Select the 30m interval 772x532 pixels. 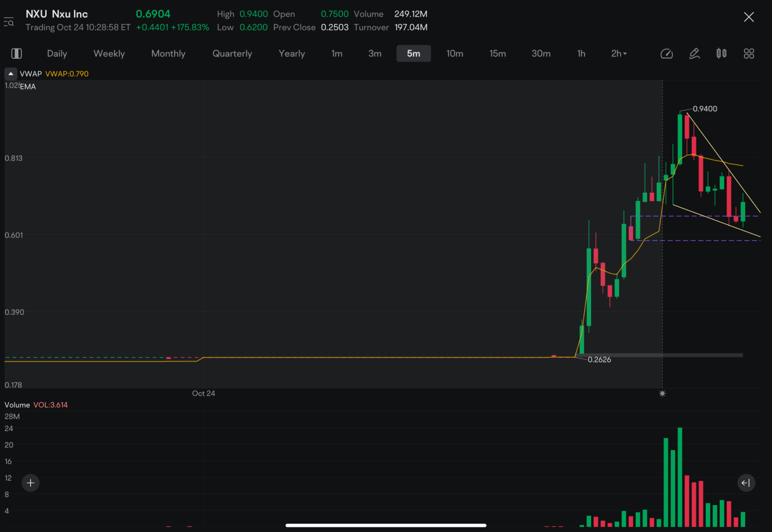pos(541,54)
